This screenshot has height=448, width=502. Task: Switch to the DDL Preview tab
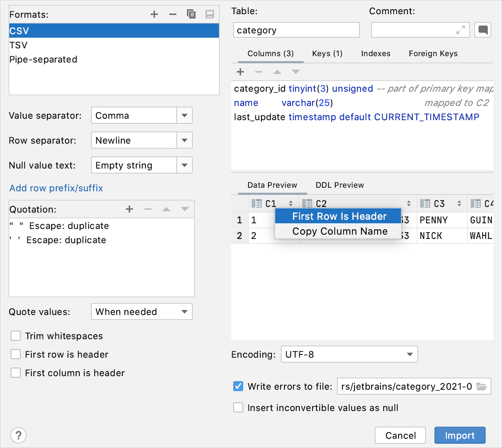340,185
